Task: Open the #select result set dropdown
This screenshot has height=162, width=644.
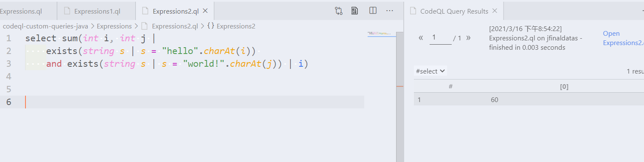Action: point(430,71)
